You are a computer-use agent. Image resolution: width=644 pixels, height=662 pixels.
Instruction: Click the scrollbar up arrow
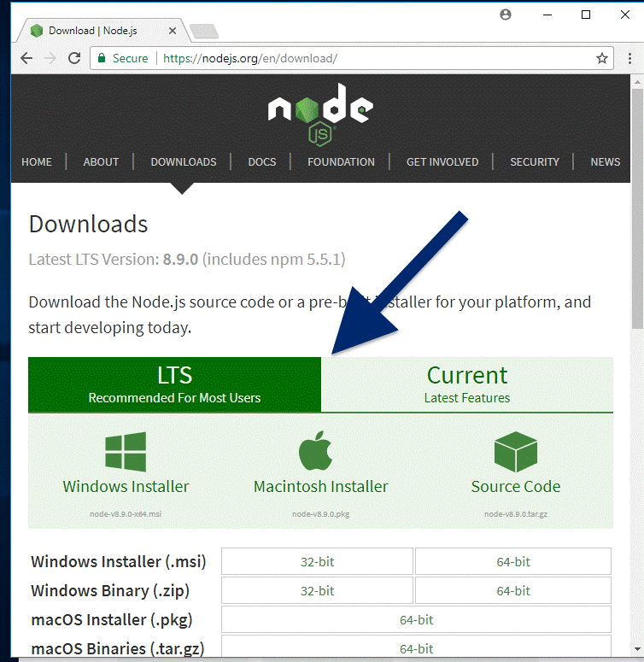(637, 82)
